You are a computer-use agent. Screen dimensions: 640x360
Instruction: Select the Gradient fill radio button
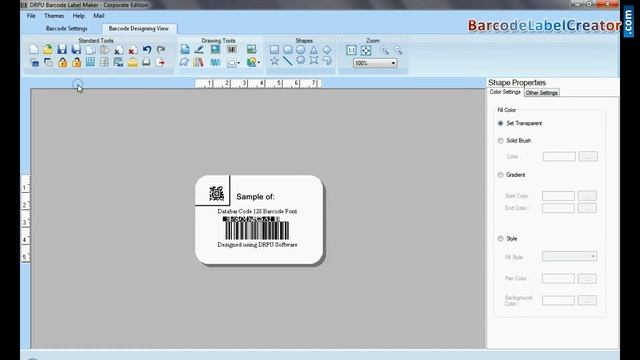tap(500, 175)
